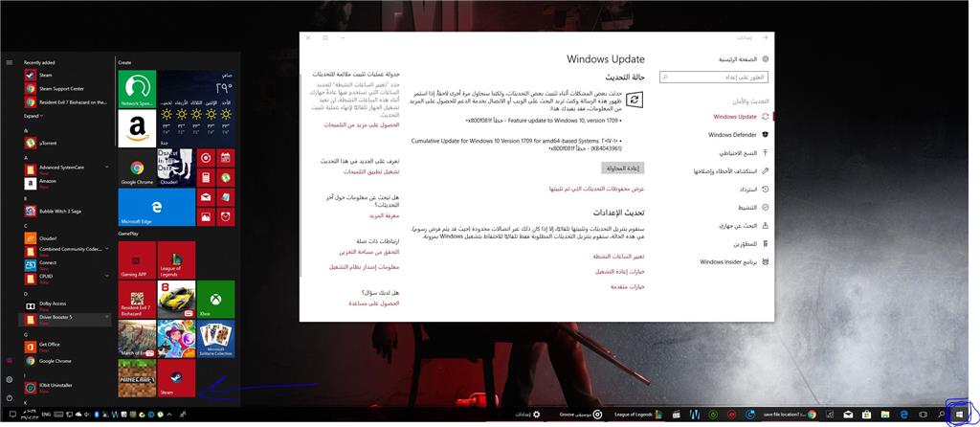Click the Windows Start button on taskbar
Screen dimensions: 980x427
[x=957, y=414]
